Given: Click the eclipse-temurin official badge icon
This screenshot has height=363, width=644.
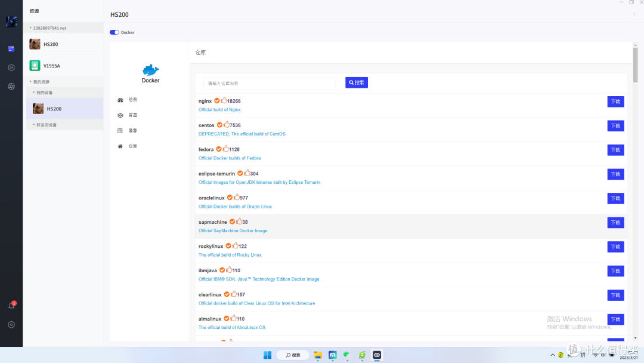Looking at the screenshot, I should pos(240,173).
